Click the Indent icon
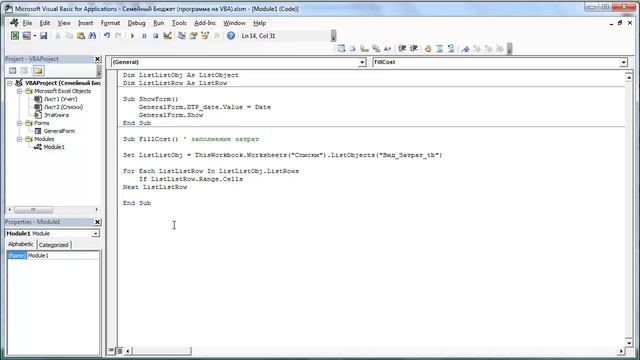Screen dimensions: 640x360 pyautogui.click(x=402, y=49)
